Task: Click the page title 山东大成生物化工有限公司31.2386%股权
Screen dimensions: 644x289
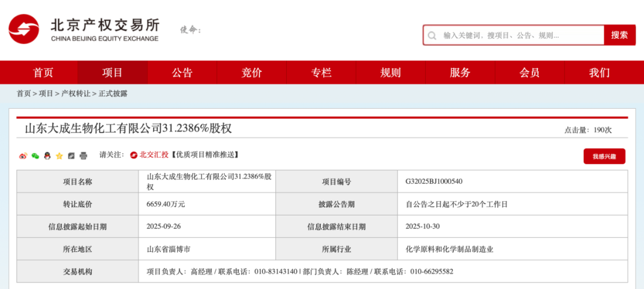Action: 129,128
